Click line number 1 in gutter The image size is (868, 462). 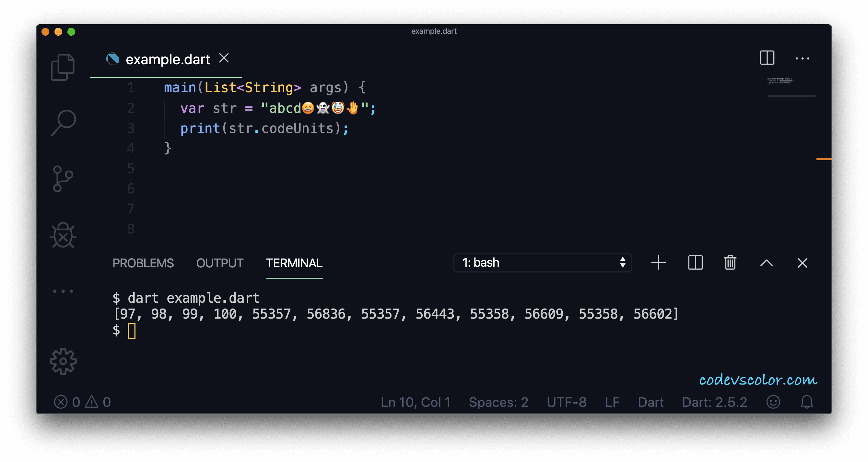(131, 88)
